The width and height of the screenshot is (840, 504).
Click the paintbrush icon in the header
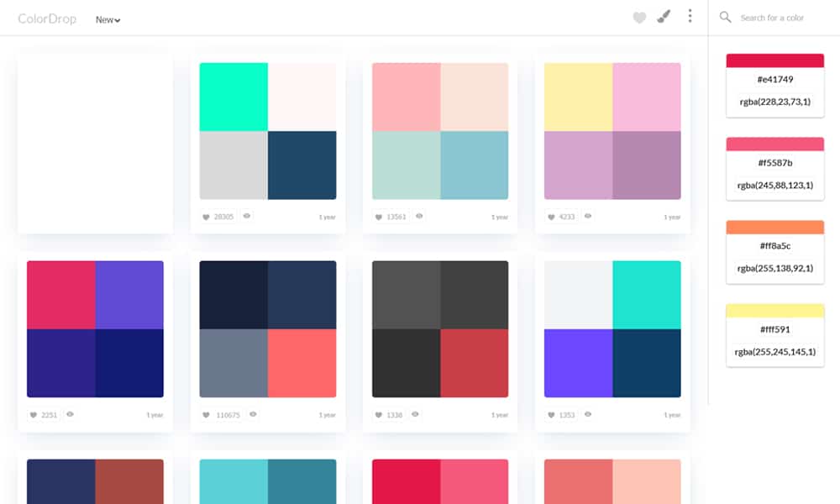pyautogui.click(x=663, y=15)
